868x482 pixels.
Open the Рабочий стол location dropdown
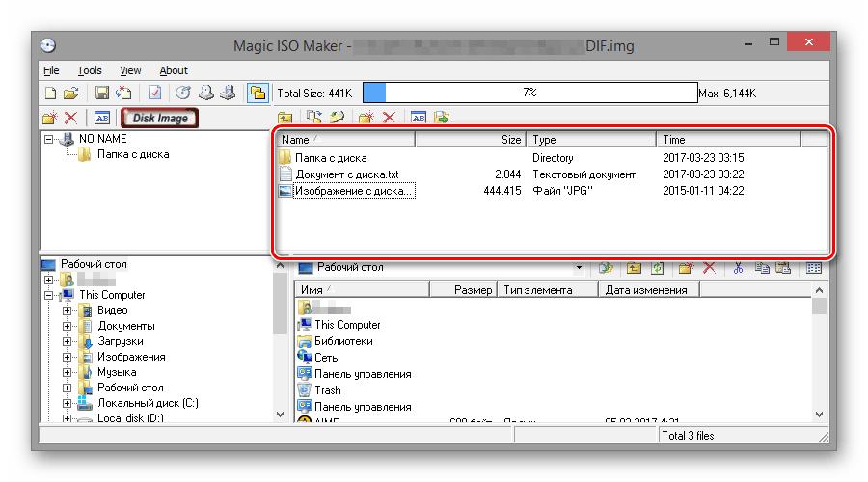[x=579, y=268]
